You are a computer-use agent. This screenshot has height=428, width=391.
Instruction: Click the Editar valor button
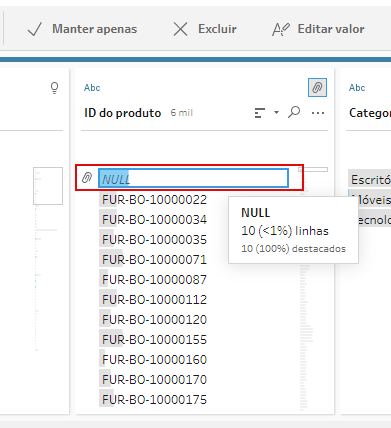(x=318, y=29)
